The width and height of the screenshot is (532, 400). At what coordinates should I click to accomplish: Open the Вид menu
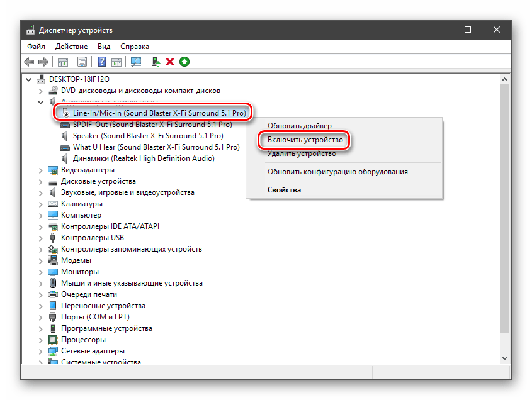coord(104,47)
